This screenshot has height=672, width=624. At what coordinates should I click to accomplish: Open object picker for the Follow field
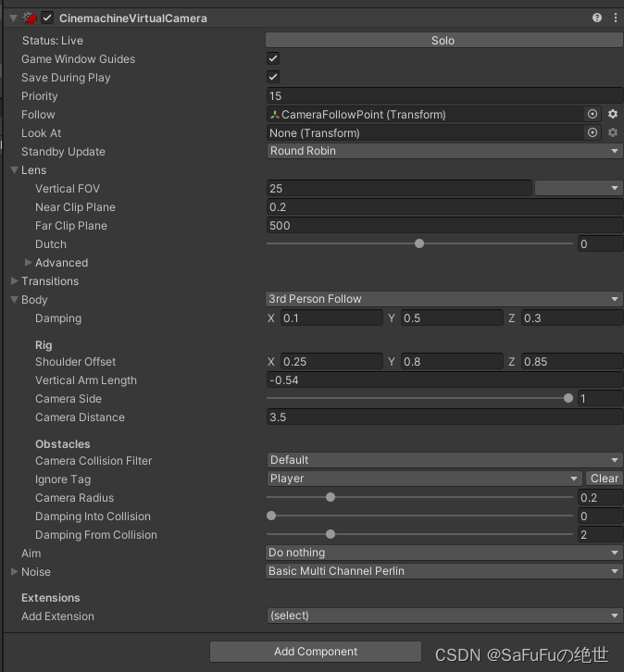pyautogui.click(x=592, y=114)
